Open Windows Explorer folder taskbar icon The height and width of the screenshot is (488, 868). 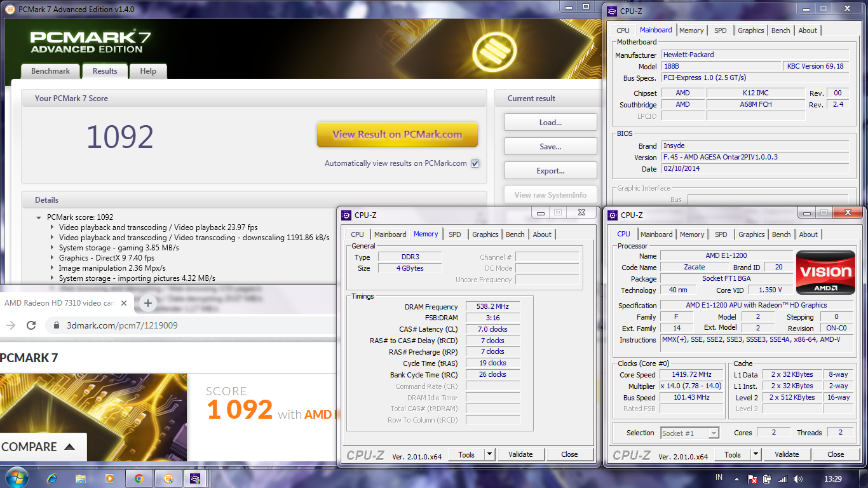click(x=81, y=478)
